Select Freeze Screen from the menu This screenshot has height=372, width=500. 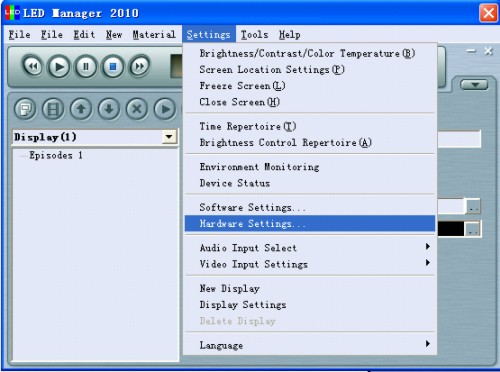(310, 86)
